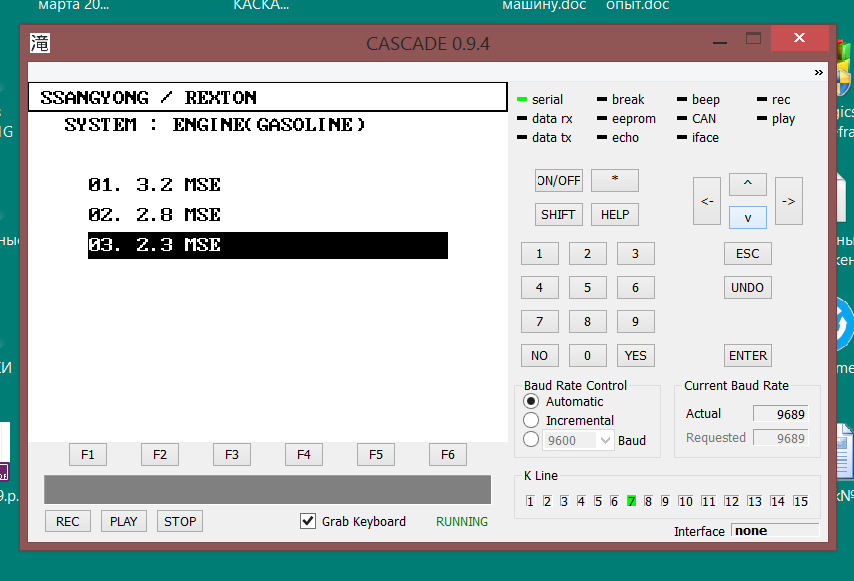
Task: Toggle K Line number 7
Action: pos(631,502)
